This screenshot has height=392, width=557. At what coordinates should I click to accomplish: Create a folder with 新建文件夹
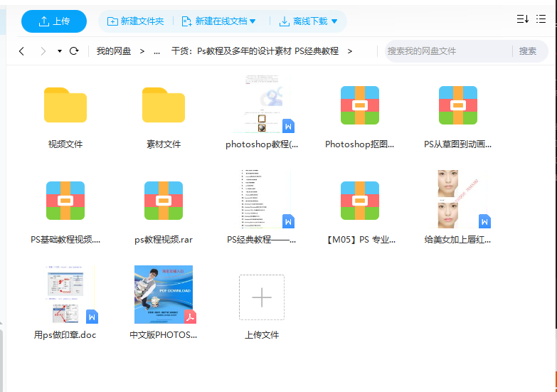(135, 21)
